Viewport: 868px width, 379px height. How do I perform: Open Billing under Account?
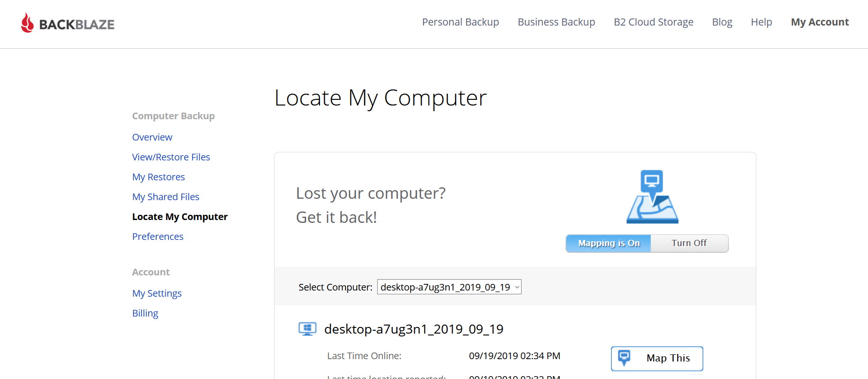(145, 313)
